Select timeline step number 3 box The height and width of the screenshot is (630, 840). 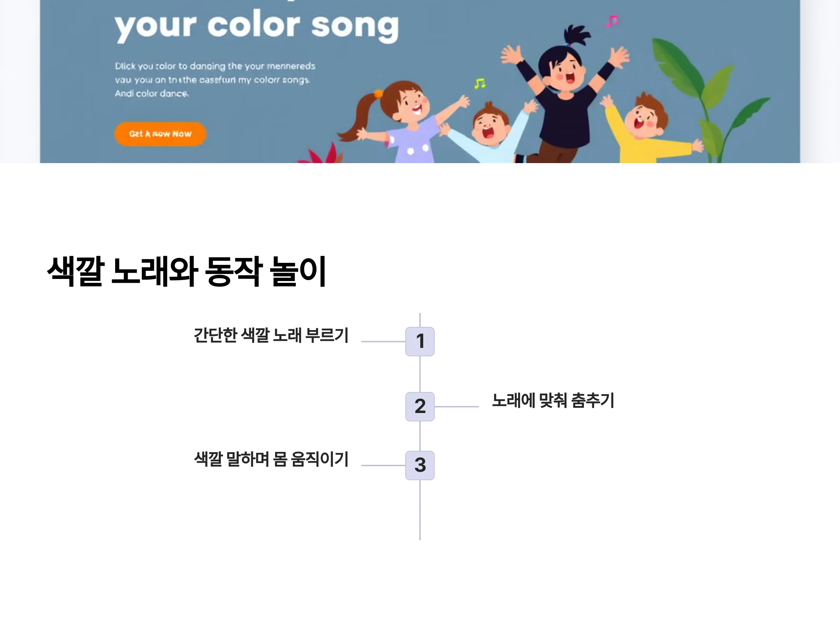(x=420, y=465)
